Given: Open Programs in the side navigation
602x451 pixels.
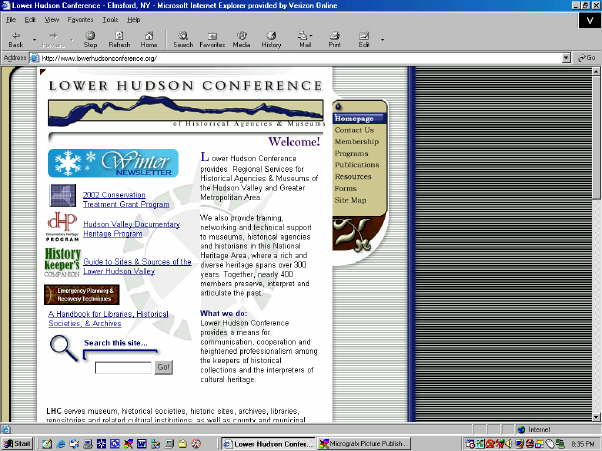Looking at the screenshot, I should [351, 154].
